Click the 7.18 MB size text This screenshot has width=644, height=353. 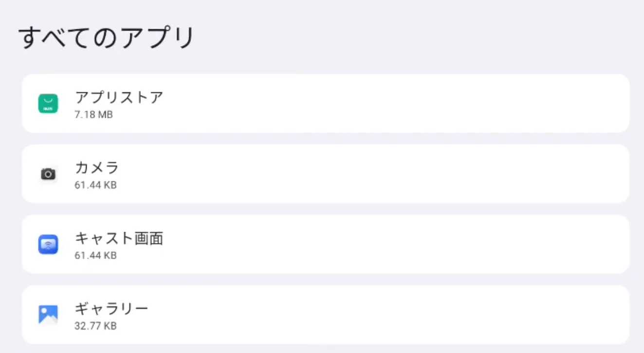click(x=93, y=115)
